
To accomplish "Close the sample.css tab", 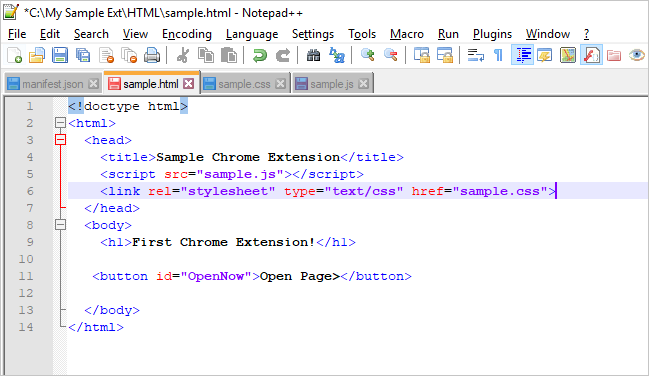I will coord(281,84).
